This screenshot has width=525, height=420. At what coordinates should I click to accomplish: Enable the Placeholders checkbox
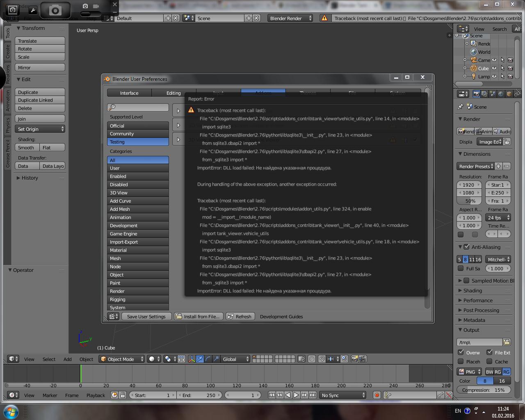coord(461,361)
